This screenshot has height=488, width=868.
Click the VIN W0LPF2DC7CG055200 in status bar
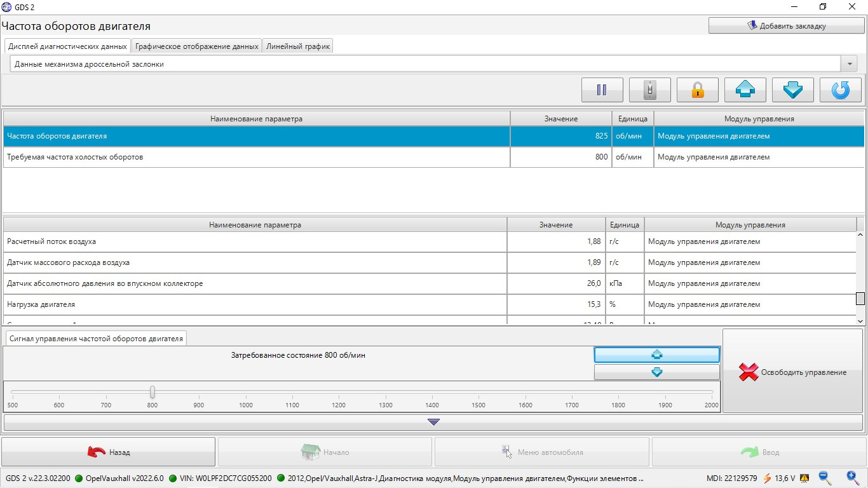226,478
